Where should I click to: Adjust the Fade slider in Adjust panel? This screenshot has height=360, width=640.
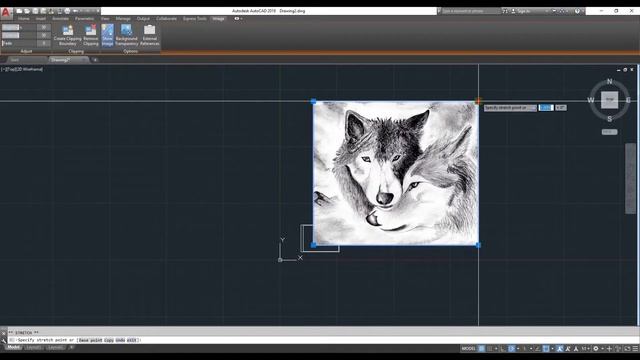(19, 43)
